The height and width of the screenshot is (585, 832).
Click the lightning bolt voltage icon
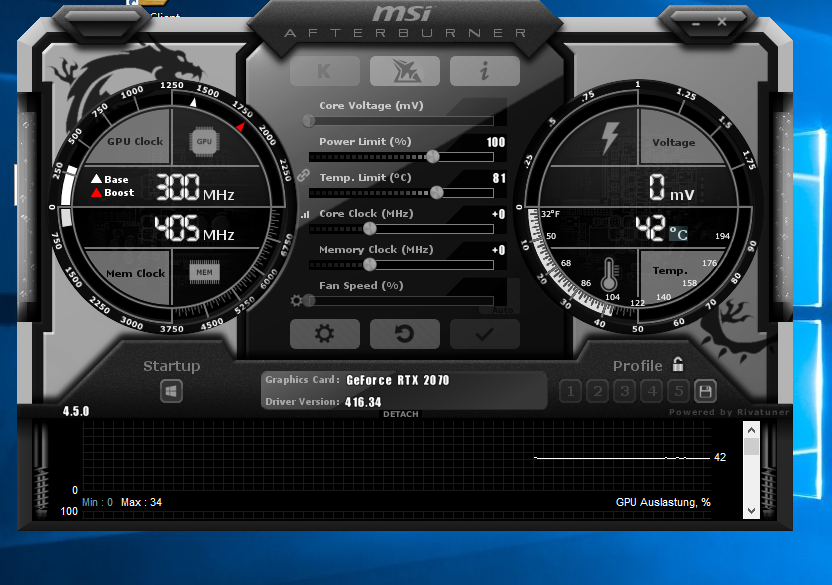click(610, 138)
